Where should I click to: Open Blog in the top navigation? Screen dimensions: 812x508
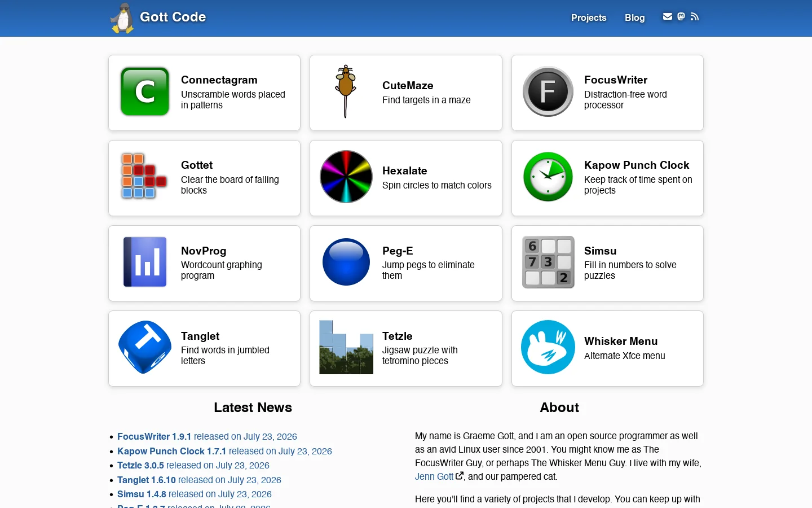[634, 17]
